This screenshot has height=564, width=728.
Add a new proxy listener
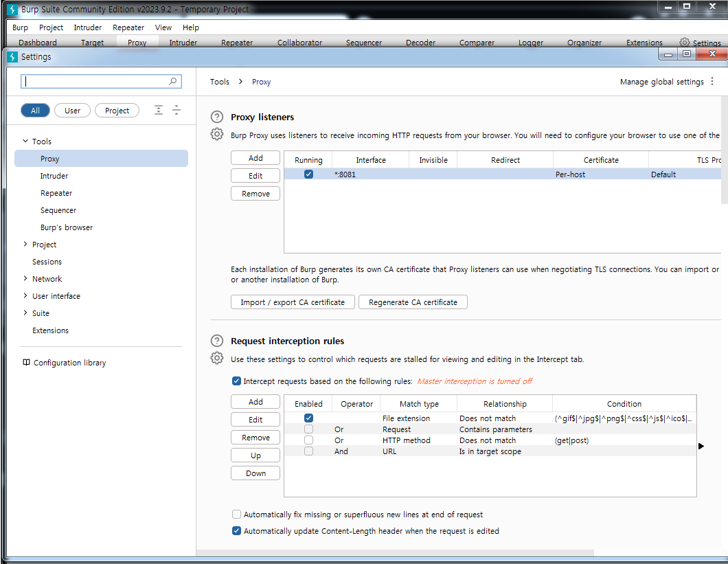click(255, 158)
